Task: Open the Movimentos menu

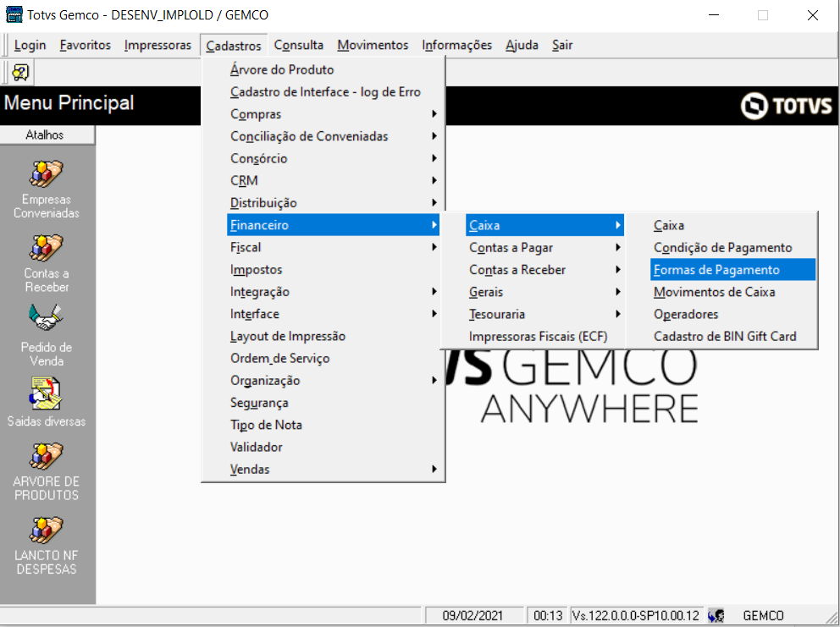Action: (x=373, y=45)
